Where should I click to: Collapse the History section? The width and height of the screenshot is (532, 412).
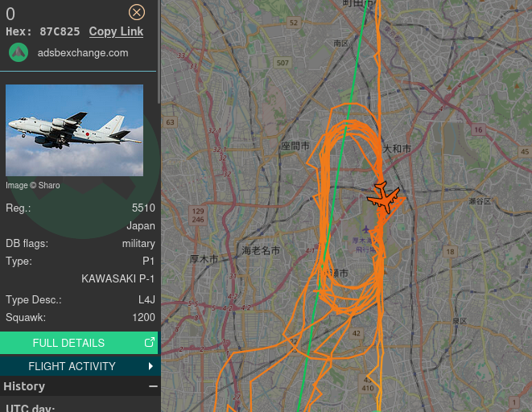pyautogui.click(x=80, y=386)
